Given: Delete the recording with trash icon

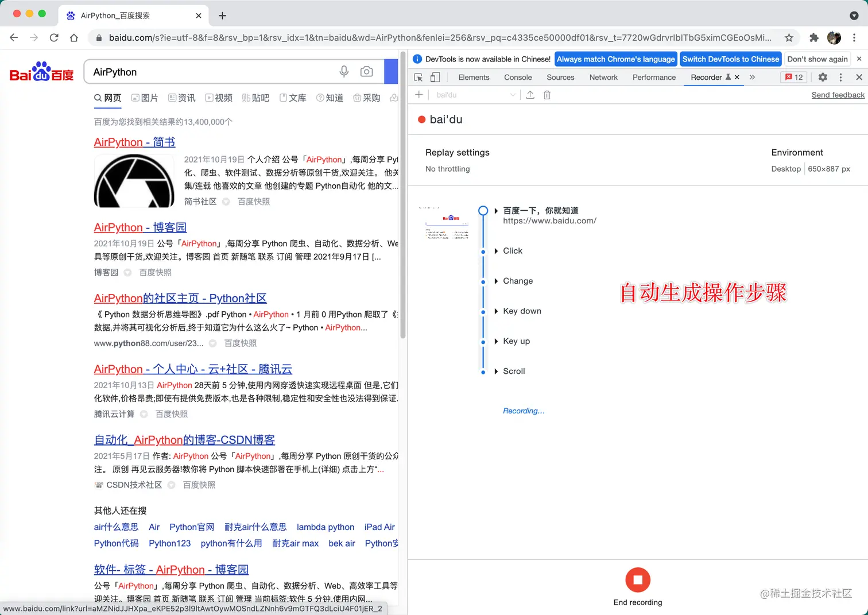Looking at the screenshot, I should 547,95.
